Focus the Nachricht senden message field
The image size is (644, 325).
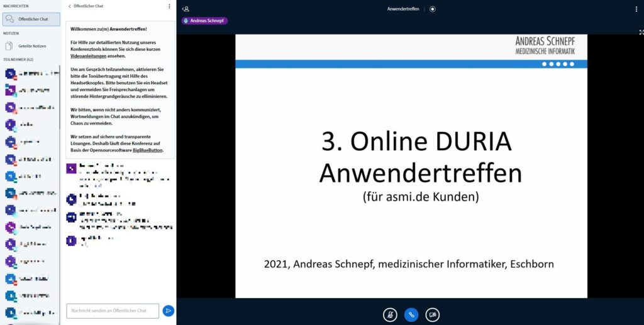point(113,311)
